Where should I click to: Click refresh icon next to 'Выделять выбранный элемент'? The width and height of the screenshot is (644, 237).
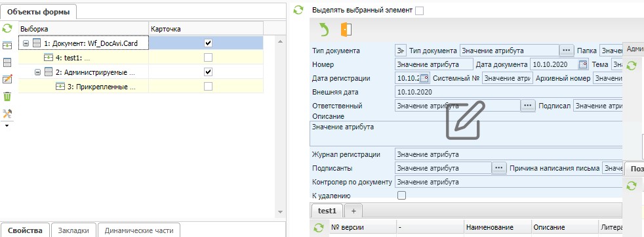pyautogui.click(x=298, y=11)
